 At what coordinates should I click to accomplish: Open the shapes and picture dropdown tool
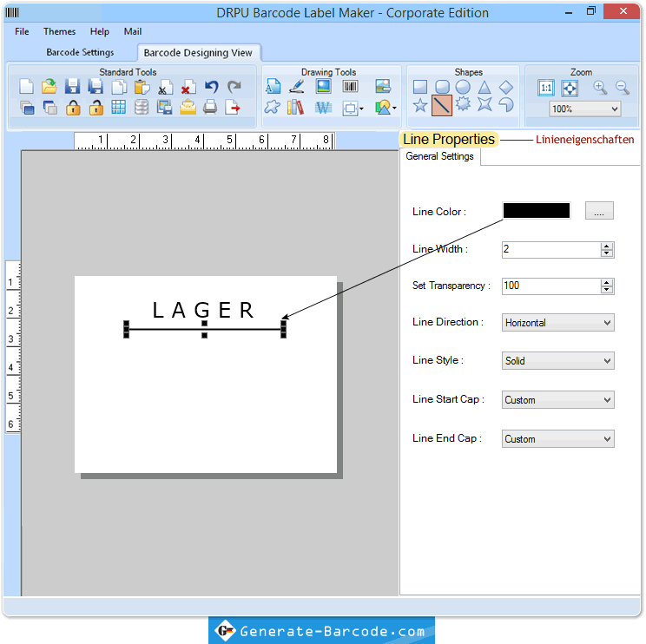coord(386,108)
